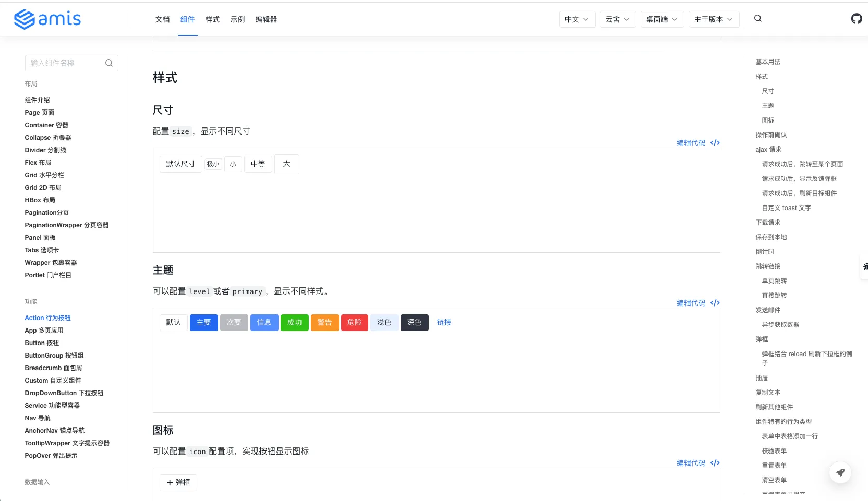Image resolution: width=868 pixels, height=501 pixels.
Task: Jump to 自定义 toast 文字 in the right outline
Action: (x=786, y=207)
